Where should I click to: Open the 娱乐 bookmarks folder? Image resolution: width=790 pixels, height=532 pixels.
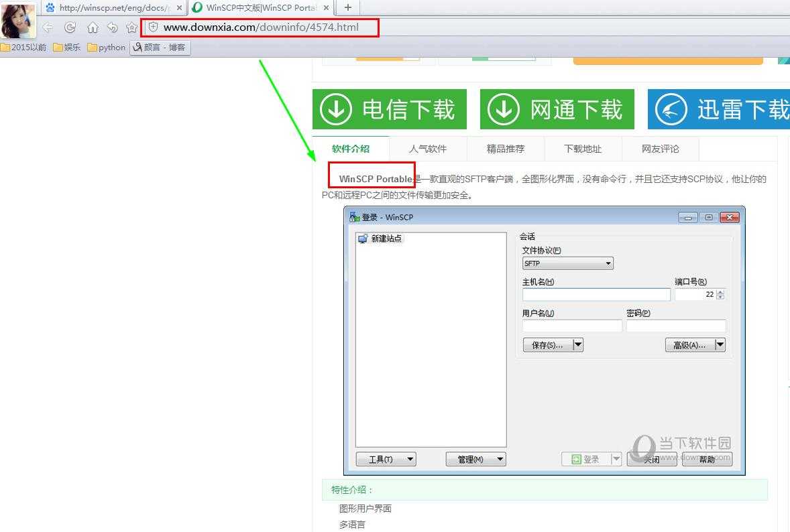(67, 48)
